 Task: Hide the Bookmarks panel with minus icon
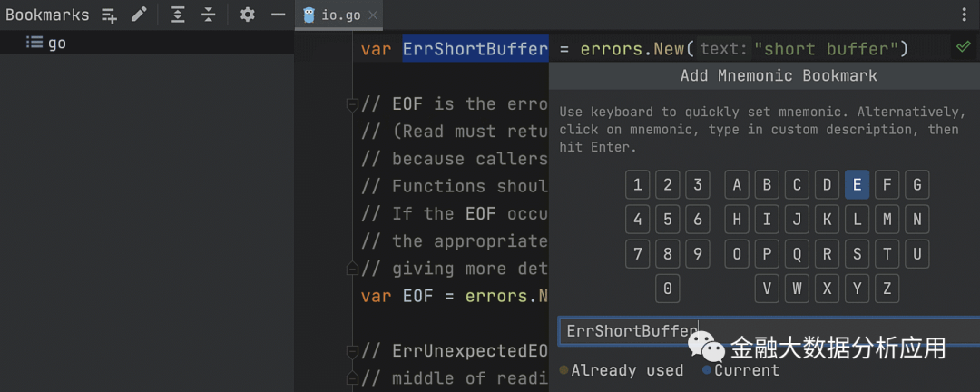click(278, 15)
